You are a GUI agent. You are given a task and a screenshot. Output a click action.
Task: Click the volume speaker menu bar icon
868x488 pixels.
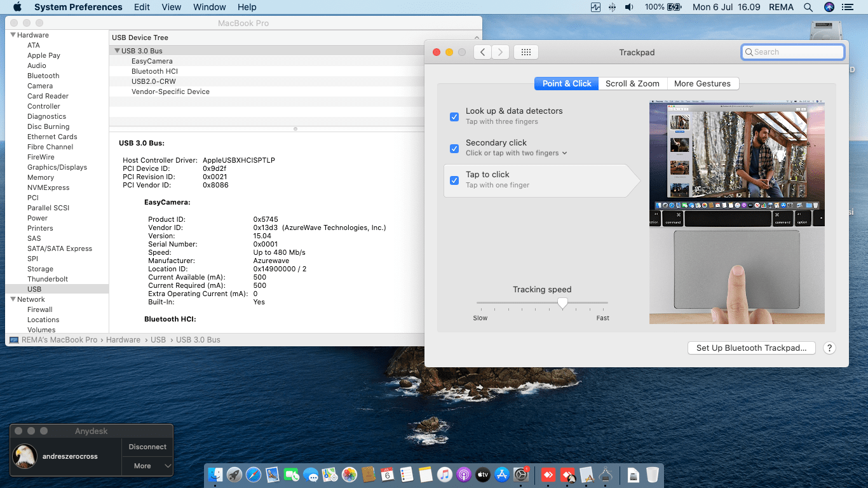[x=629, y=7]
